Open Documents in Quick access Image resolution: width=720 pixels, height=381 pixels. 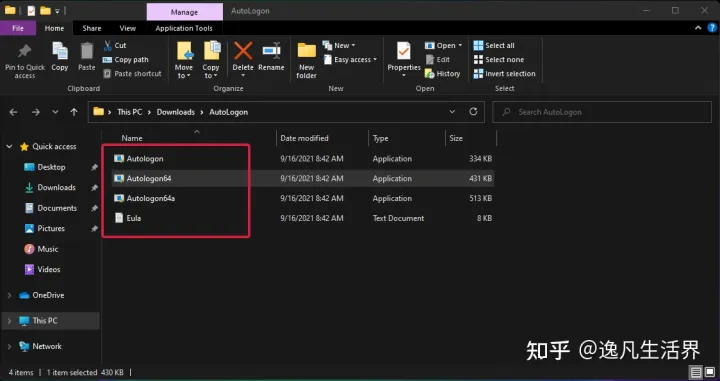pos(57,208)
